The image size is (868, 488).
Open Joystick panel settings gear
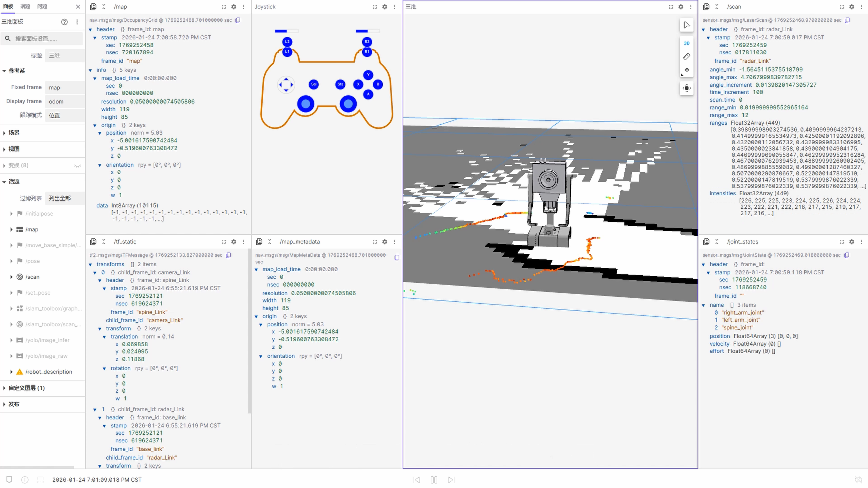[384, 7]
